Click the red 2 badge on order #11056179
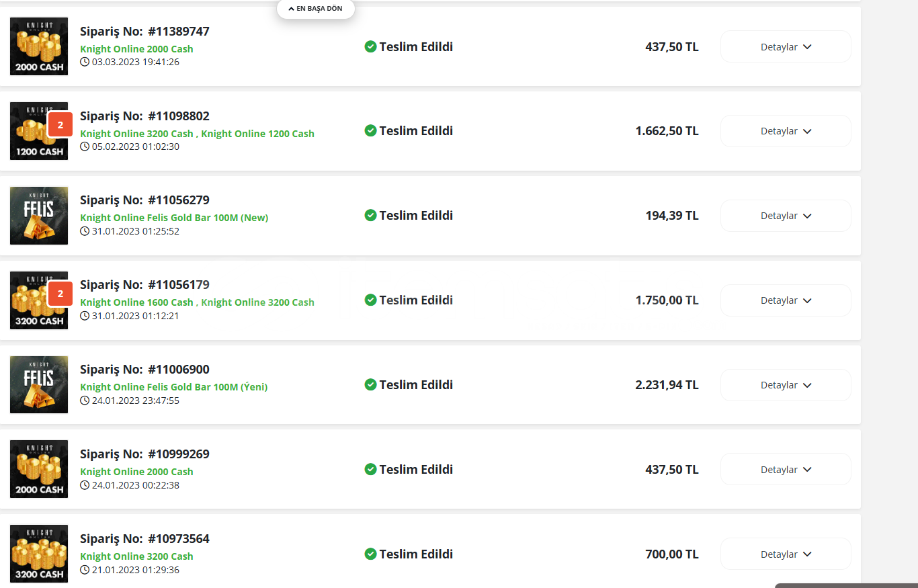This screenshot has height=588, width=918. click(x=60, y=294)
